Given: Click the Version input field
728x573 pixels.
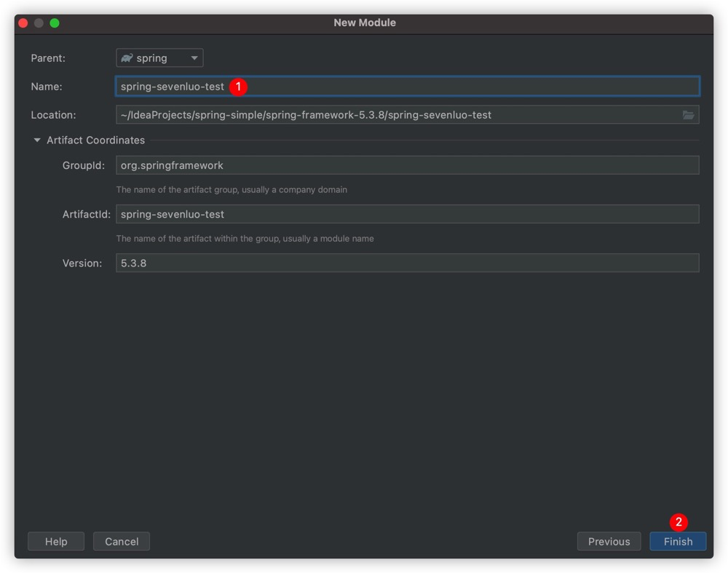Looking at the screenshot, I should (407, 263).
